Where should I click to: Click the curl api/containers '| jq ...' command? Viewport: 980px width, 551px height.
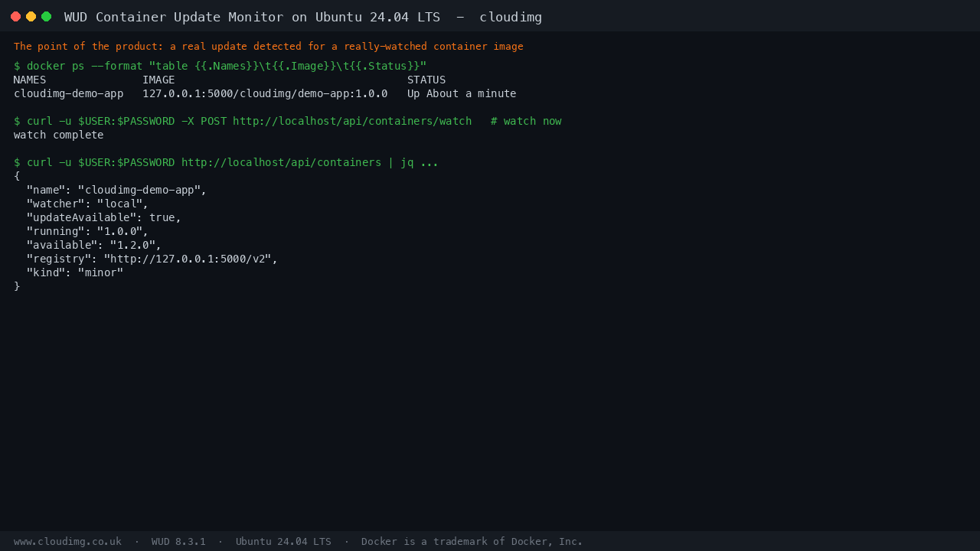click(x=227, y=162)
